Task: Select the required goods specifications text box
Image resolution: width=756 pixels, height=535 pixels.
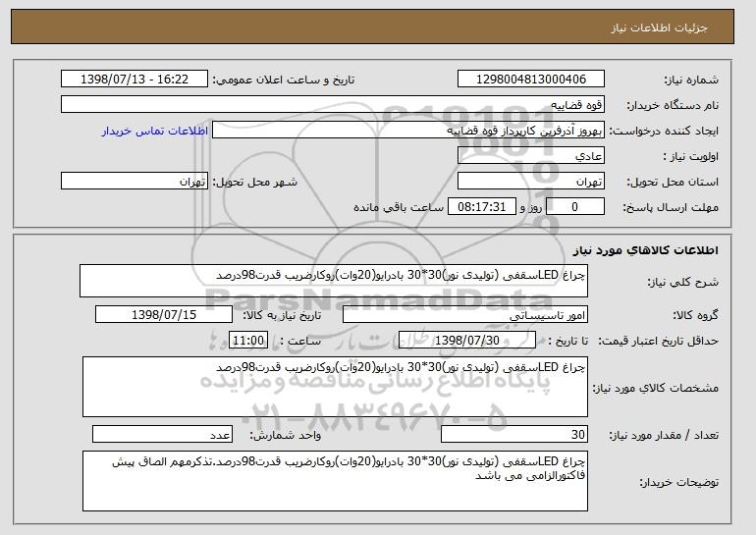Action: pos(335,387)
